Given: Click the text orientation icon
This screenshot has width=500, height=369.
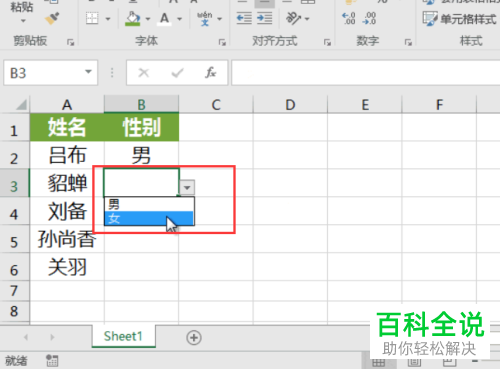Looking at the screenshot, I should point(293,18).
